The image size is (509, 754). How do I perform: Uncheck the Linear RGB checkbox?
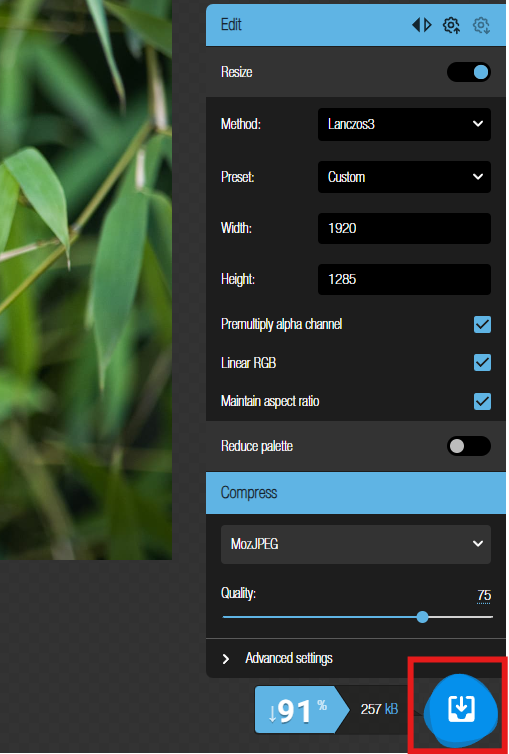pos(482,363)
